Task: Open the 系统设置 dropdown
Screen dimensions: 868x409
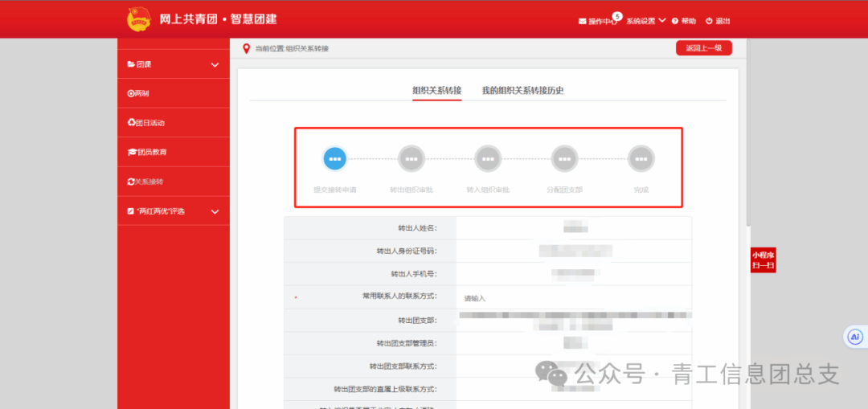Action: pyautogui.click(x=645, y=21)
